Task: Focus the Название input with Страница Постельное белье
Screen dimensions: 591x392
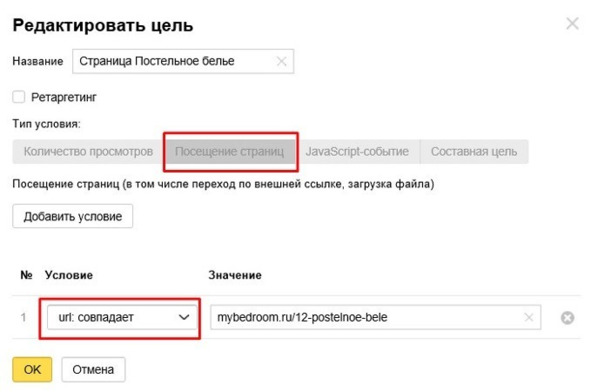Action: 183,61
